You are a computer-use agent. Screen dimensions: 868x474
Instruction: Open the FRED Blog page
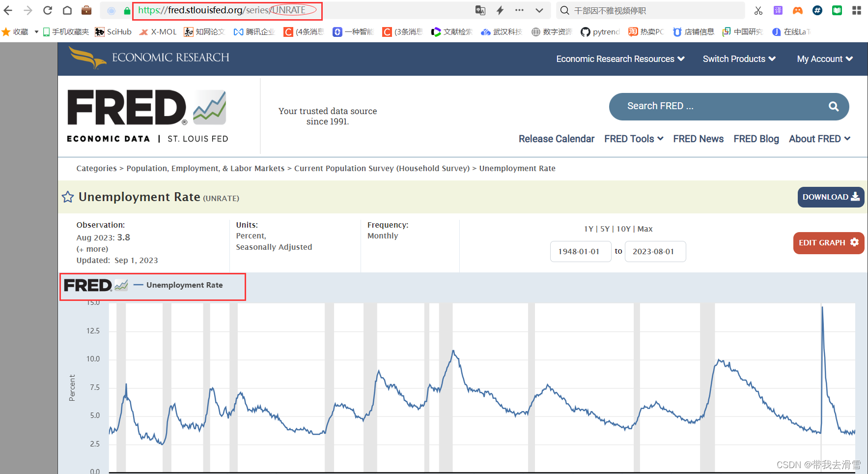756,139
